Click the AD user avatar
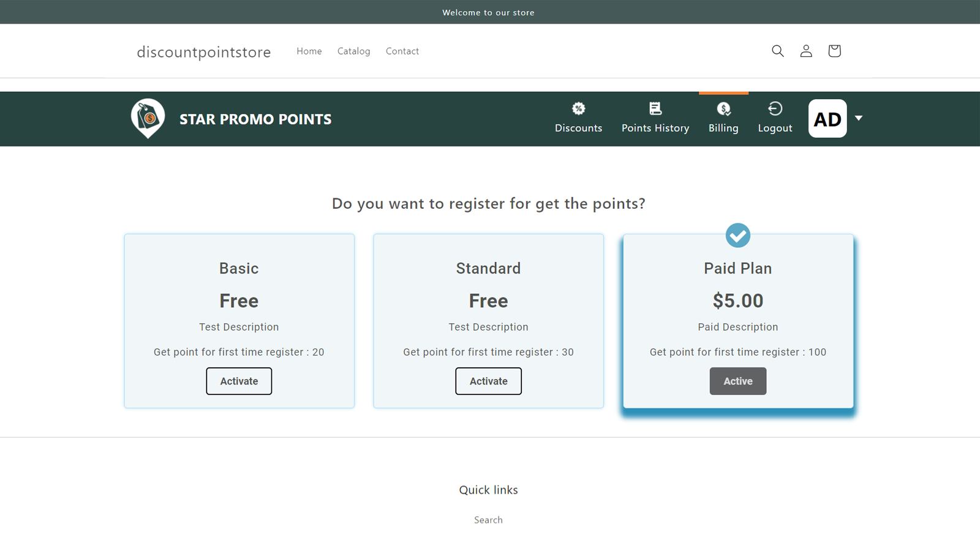Image resolution: width=980 pixels, height=551 pixels. coord(827,119)
